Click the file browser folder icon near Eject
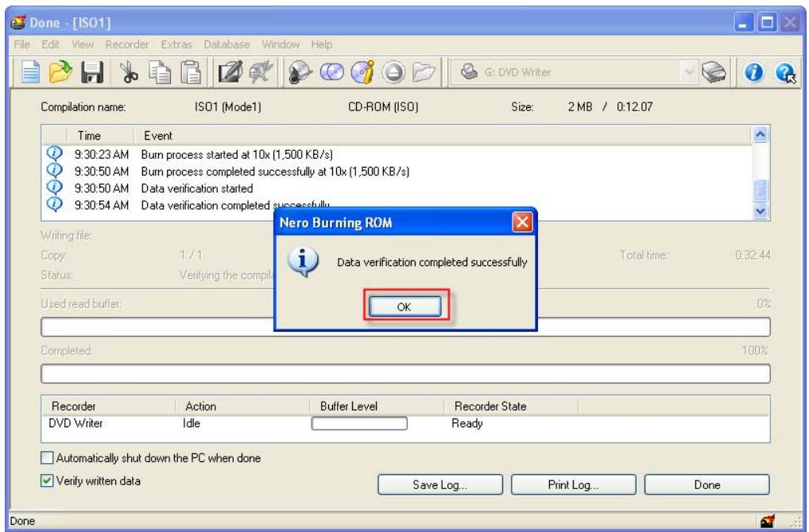The image size is (809, 532). [424, 72]
